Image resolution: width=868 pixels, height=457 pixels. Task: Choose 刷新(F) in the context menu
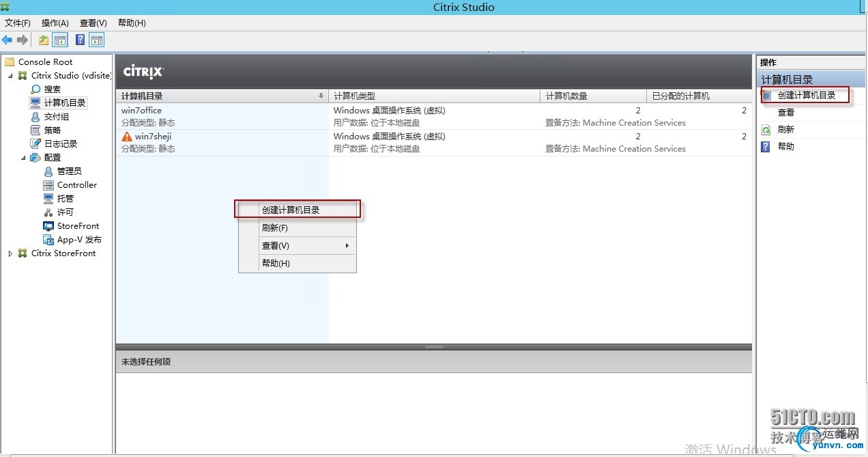298,227
